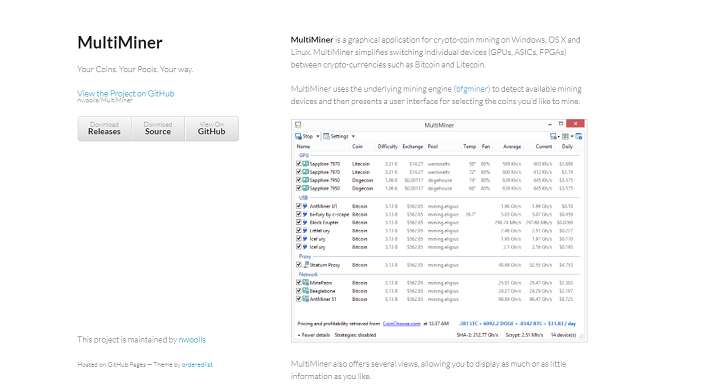Uncheck the Sapphire 7970 row showing 72°

pyautogui.click(x=299, y=172)
